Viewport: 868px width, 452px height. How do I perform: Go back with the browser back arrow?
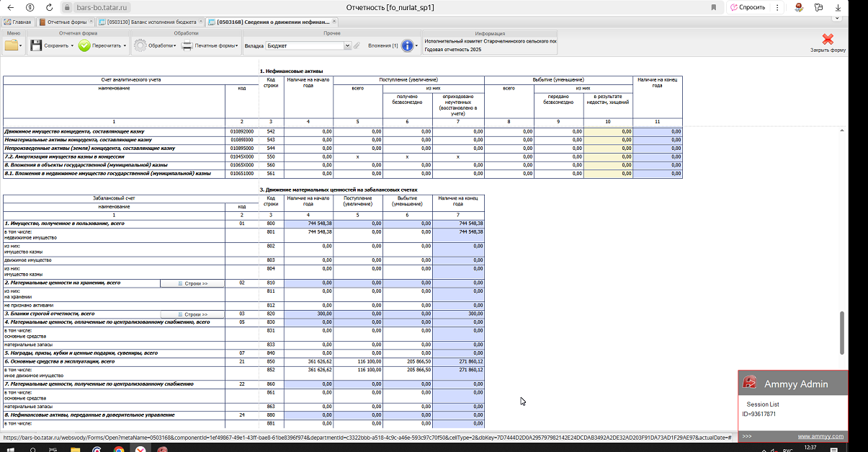pyautogui.click(x=11, y=6)
